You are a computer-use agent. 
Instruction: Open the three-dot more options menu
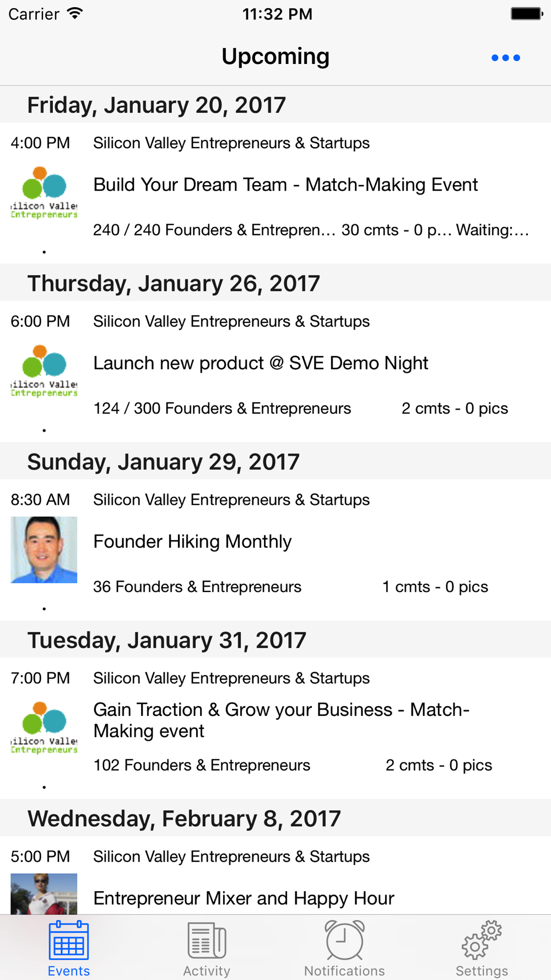[505, 58]
